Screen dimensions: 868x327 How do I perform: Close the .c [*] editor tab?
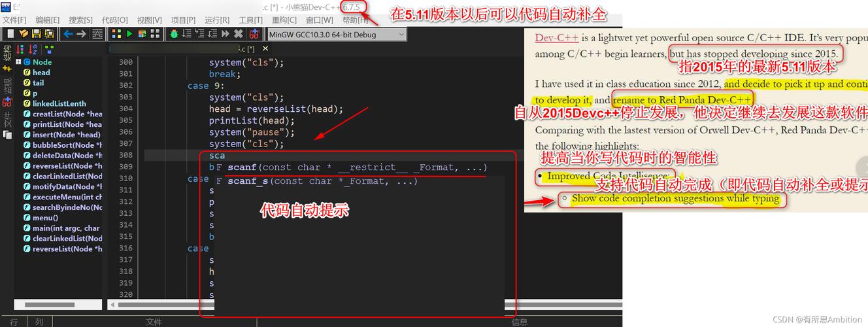point(265,49)
